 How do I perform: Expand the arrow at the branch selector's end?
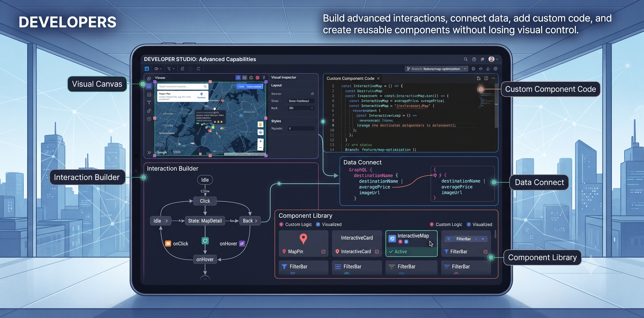click(x=465, y=69)
